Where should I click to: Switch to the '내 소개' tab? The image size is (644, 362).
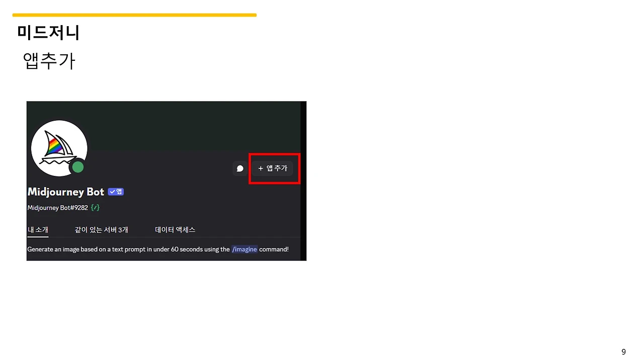(38, 230)
